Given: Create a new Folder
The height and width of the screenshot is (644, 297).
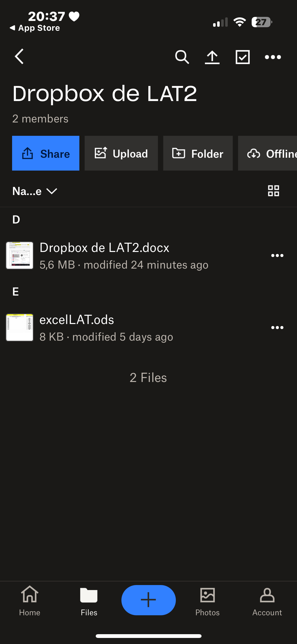Looking at the screenshot, I should 198,153.
